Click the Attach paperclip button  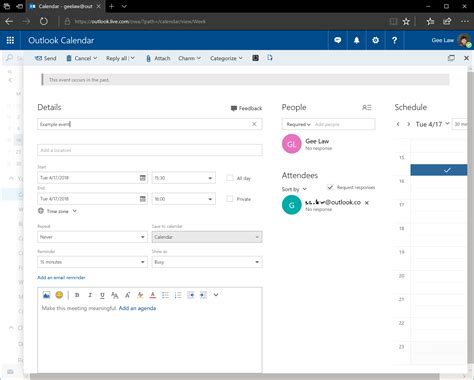(158, 58)
